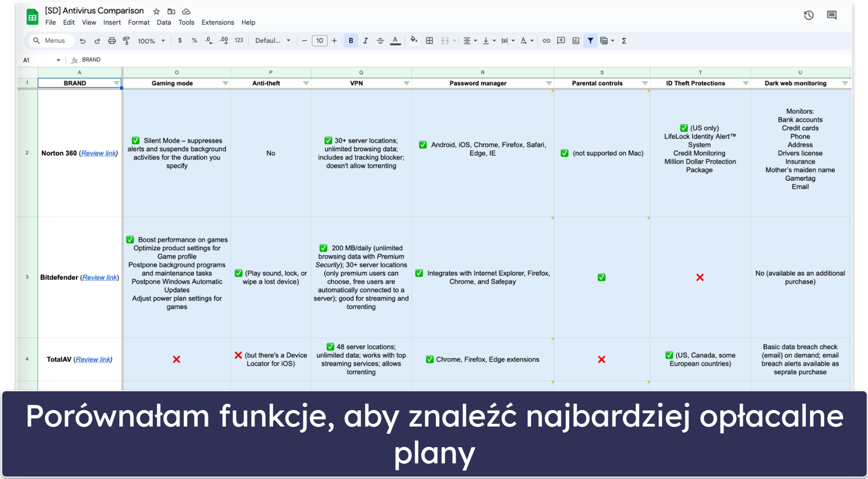Open version history clock icon
Screen dimensions: 868x479
point(809,15)
